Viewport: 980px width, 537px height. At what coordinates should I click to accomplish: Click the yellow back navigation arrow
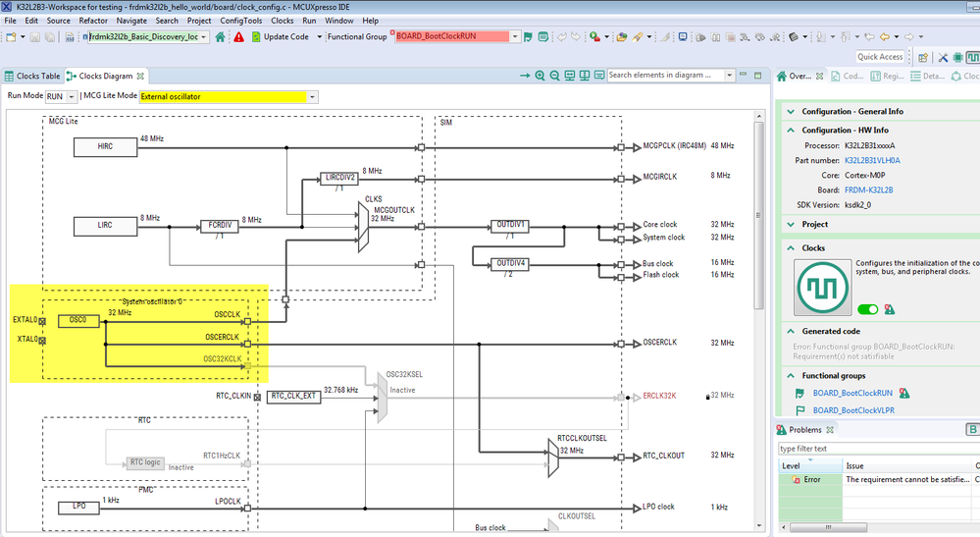(885, 37)
